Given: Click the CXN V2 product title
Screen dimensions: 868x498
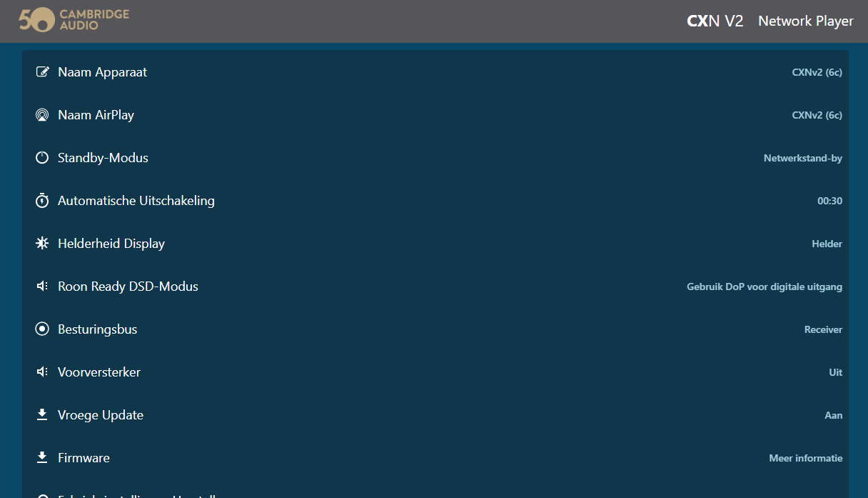Looking at the screenshot, I should [715, 21].
